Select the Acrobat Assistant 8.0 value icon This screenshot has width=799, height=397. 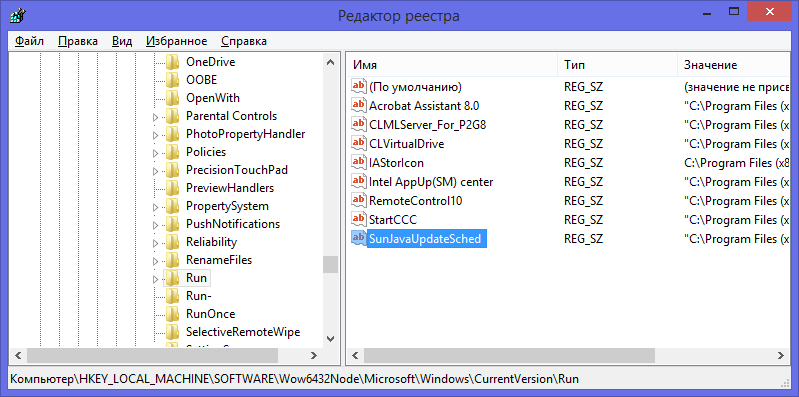[x=359, y=105]
